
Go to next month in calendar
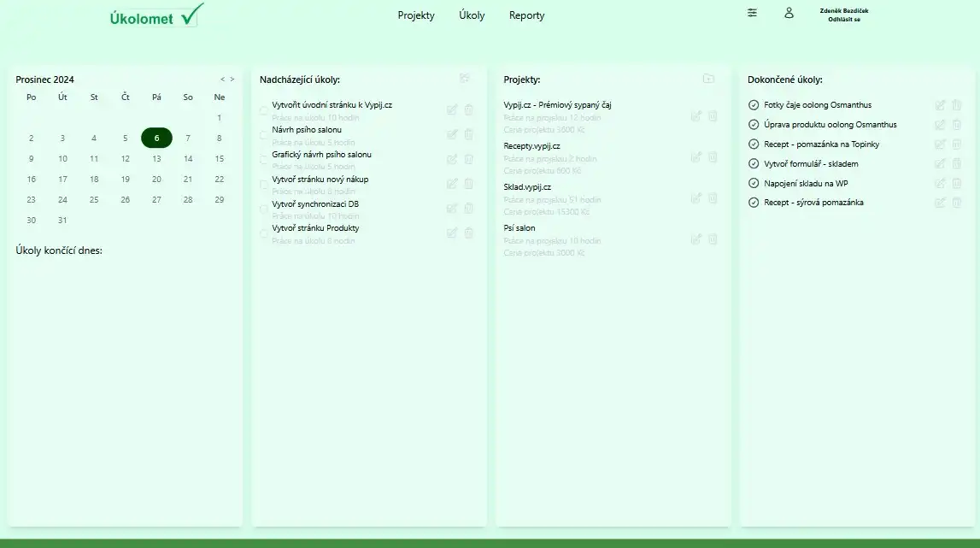[232, 80]
